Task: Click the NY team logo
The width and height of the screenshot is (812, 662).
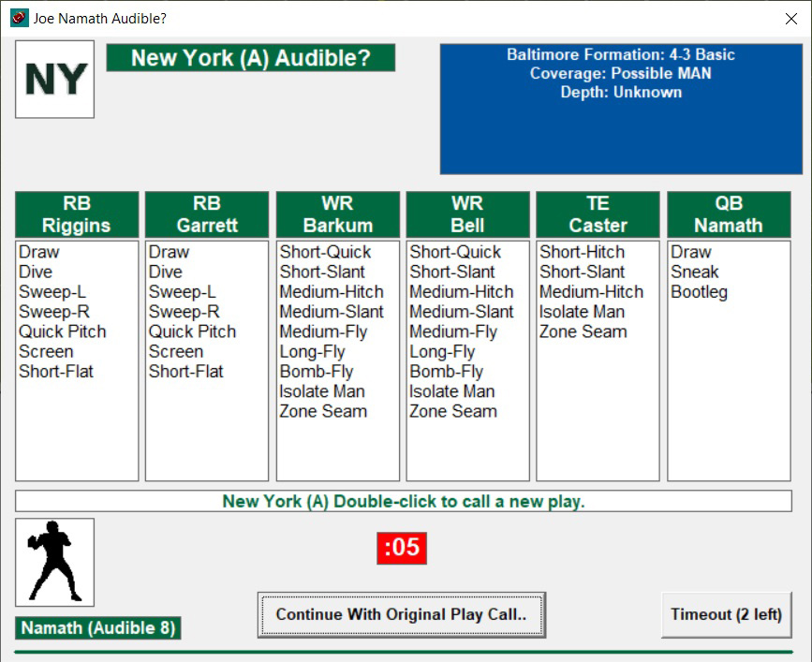Action: tap(54, 80)
